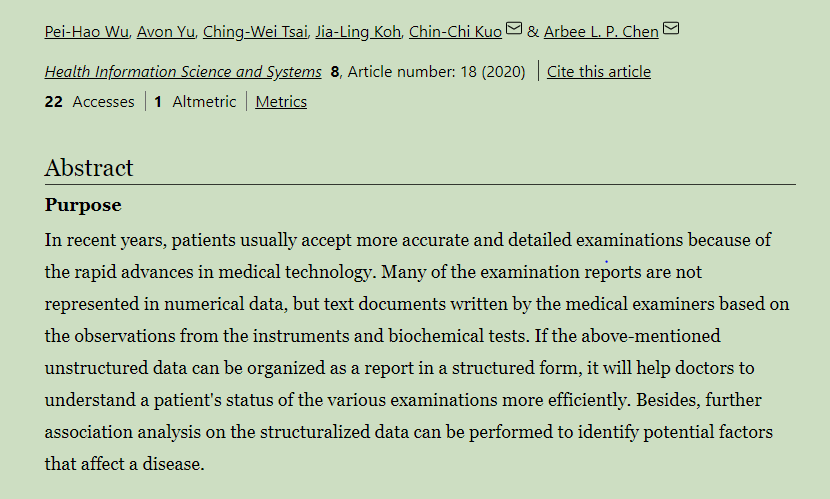Click the bold volume number 8
Viewport: 830px width, 499px height.
pyautogui.click(x=335, y=71)
